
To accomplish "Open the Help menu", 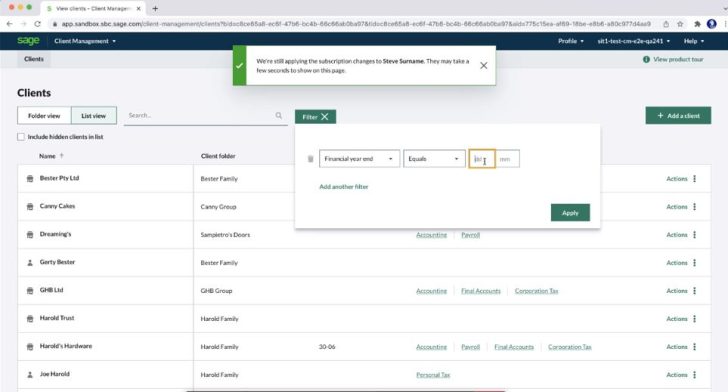I will [694, 41].
